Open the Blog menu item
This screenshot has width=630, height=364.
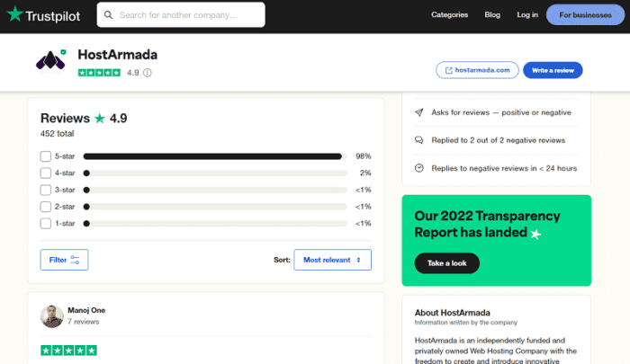tap(492, 15)
